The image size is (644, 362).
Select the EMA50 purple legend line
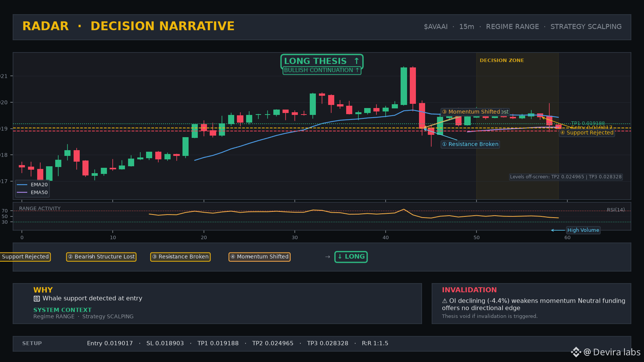pyautogui.click(x=22, y=192)
